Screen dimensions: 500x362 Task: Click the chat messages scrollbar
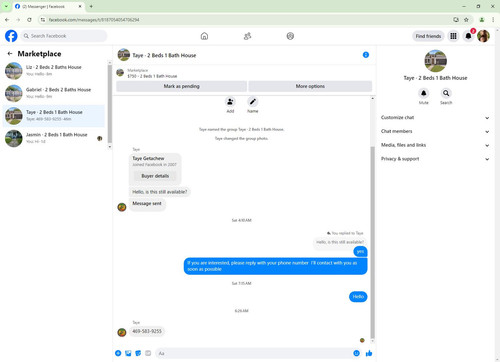click(x=372, y=242)
